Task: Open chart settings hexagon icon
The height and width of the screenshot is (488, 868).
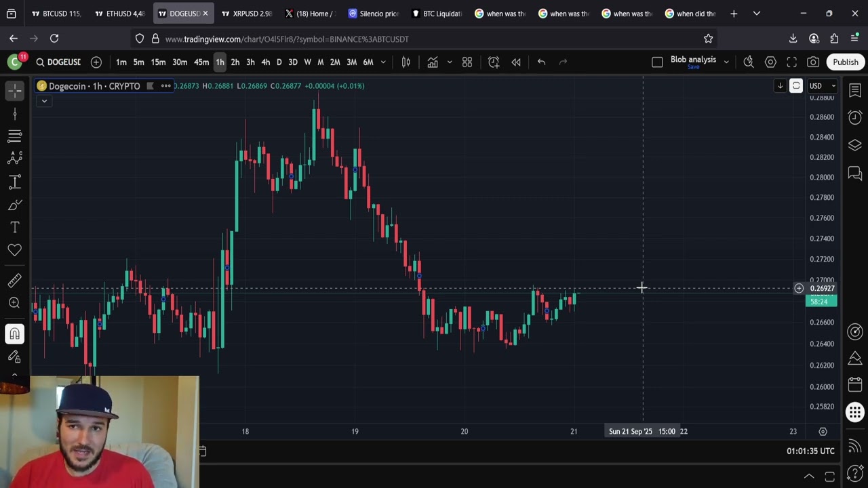Action: [770, 62]
